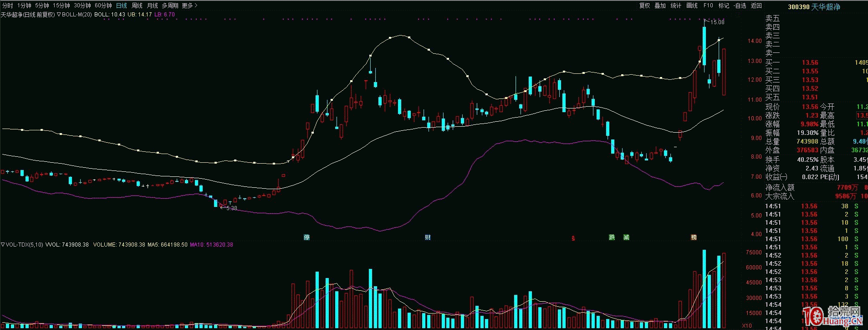The width and height of the screenshot is (868, 330).
Task: Expand the BOLL-M(20) indicator dropdown triangle
Action: (59, 15)
